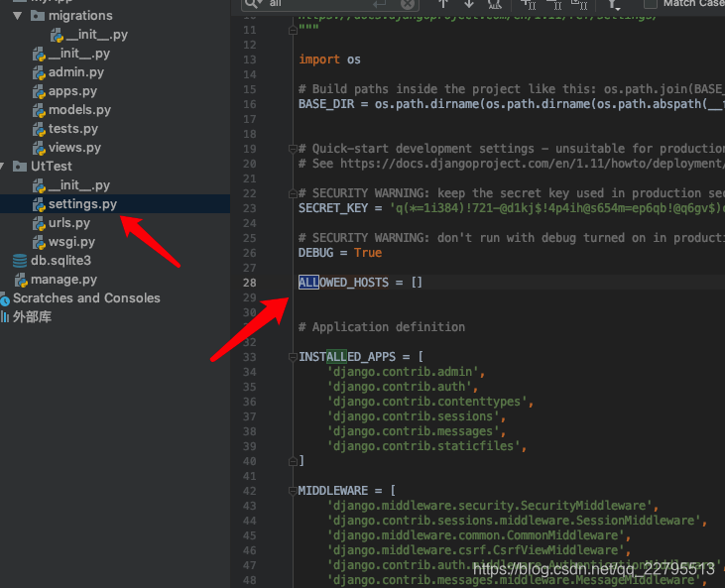Open wsgi.py file
The width and height of the screenshot is (725, 588).
pos(71,242)
